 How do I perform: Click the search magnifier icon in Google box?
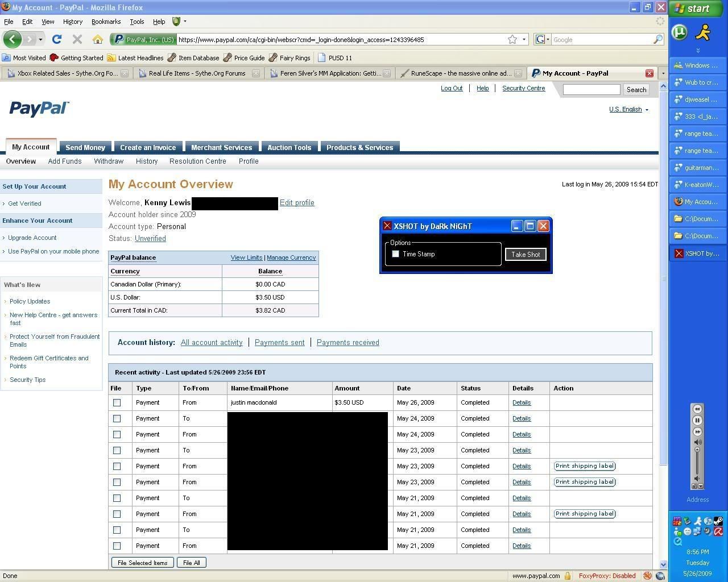pyautogui.click(x=657, y=39)
